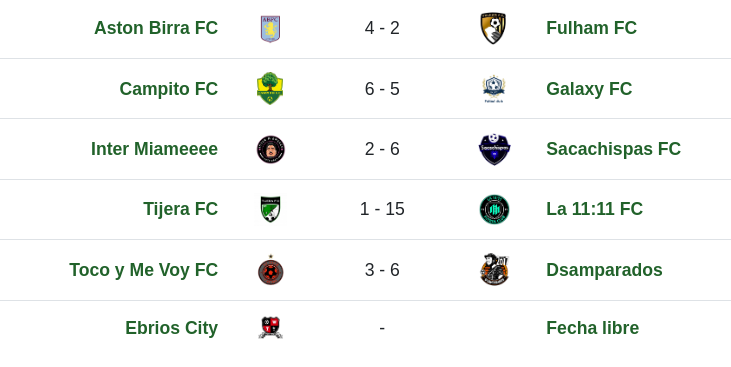Select the La 11:11 FC round emblem
The height and width of the screenshot is (367, 731).
pos(494,210)
